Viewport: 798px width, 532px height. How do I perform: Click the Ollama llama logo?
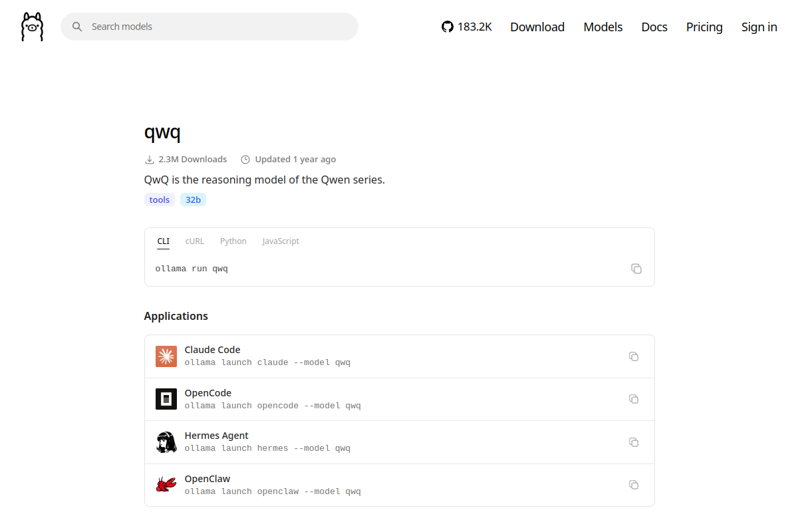click(32, 27)
